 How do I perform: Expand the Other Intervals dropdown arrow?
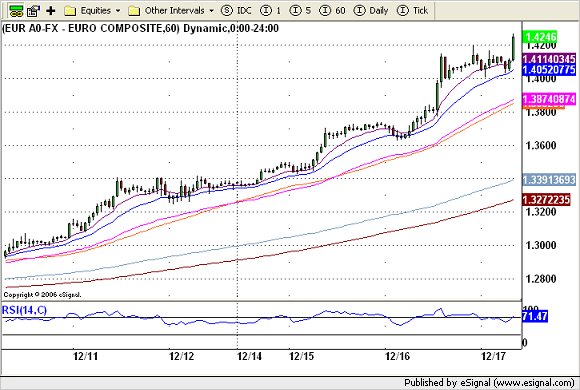click(x=212, y=11)
